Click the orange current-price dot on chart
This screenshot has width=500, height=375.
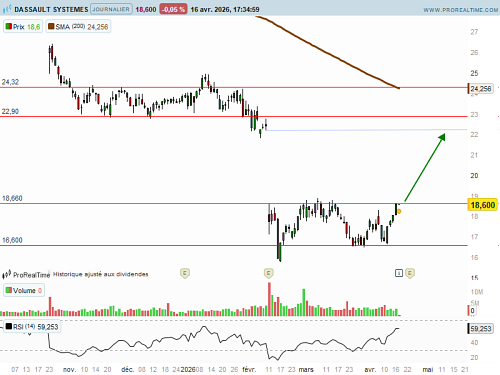click(x=399, y=211)
